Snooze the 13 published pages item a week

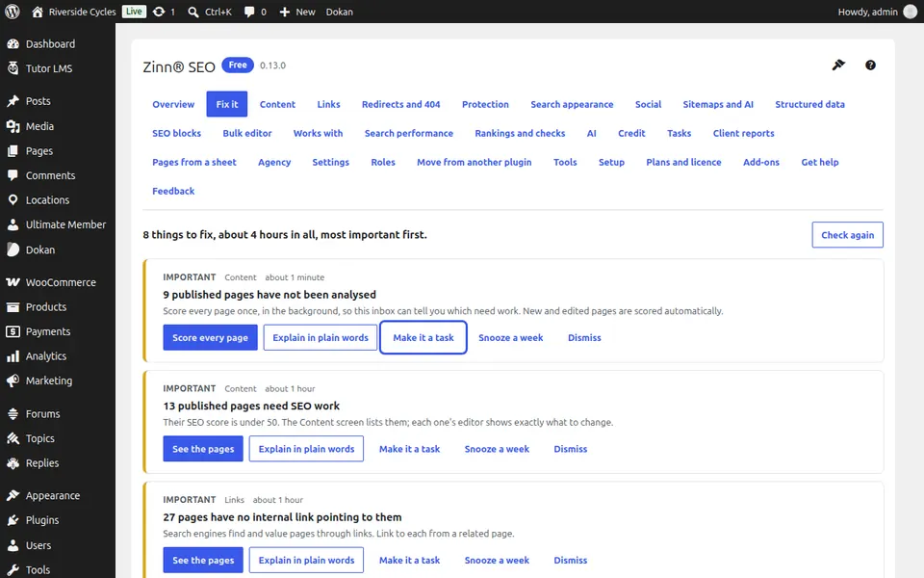(x=497, y=449)
